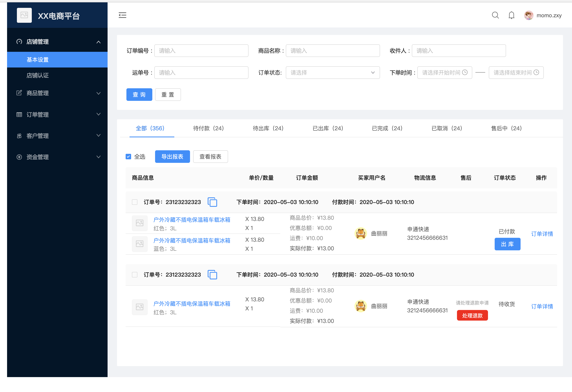Screen dimensions: 572x392
Task: Open the search magnifier icon
Action: [x=495, y=15]
